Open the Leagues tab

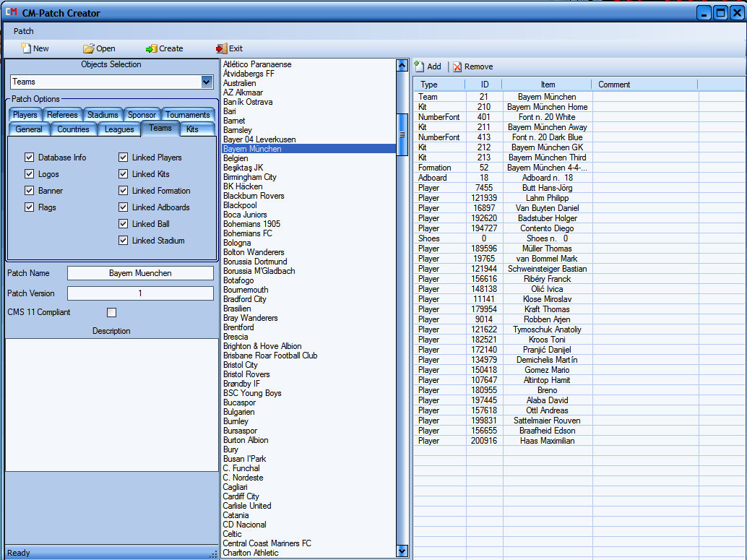tap(119, 129)
